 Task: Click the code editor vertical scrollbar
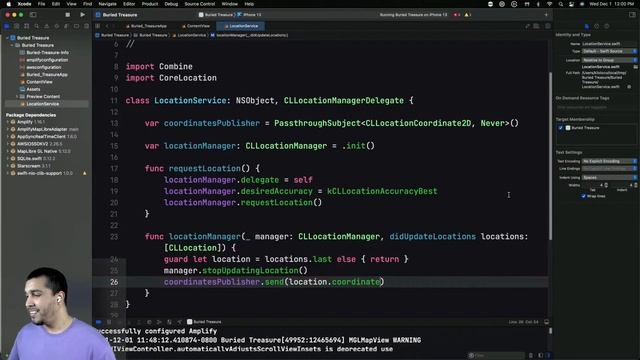tap(550, 155)
